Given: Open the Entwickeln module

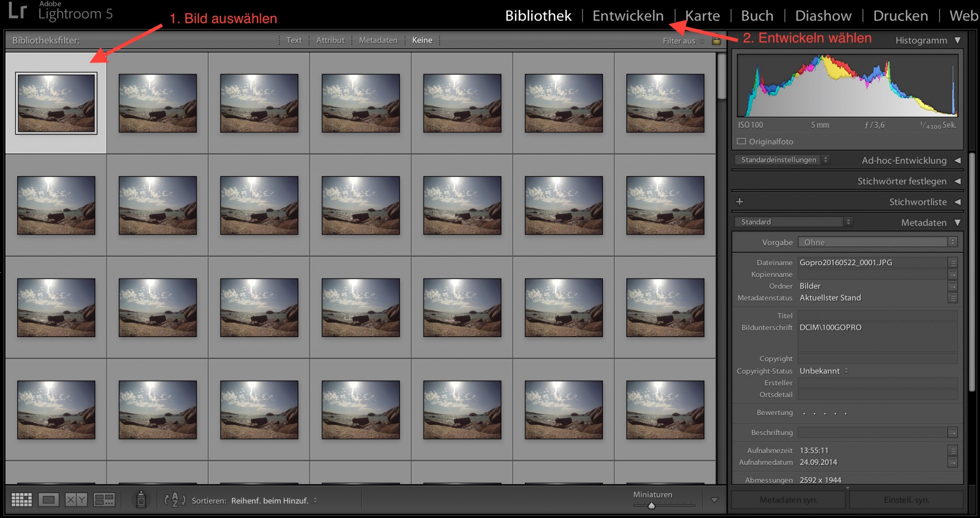Looking at the screenshot, I should [x=628, y=16].
